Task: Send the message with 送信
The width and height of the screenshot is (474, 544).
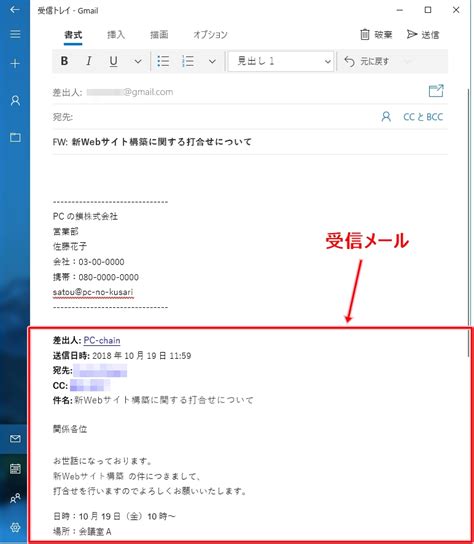Action: (x=423, y=35)
